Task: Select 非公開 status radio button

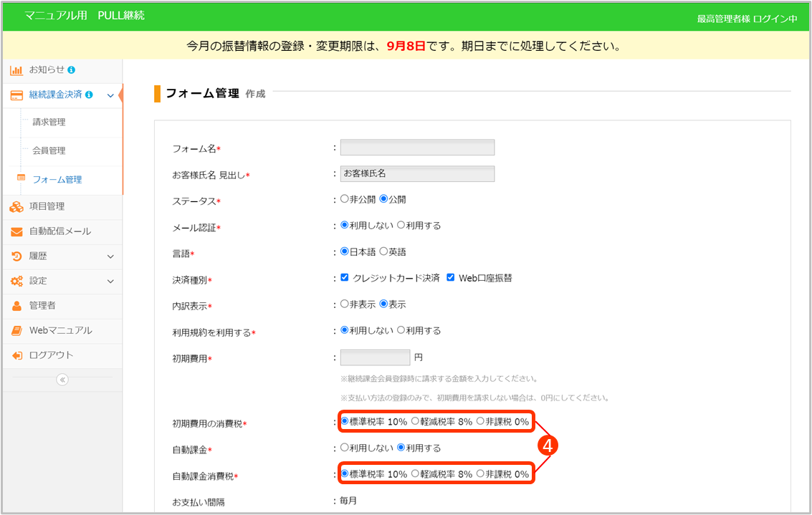Action: pyautogui.click(x=345, y=199)
